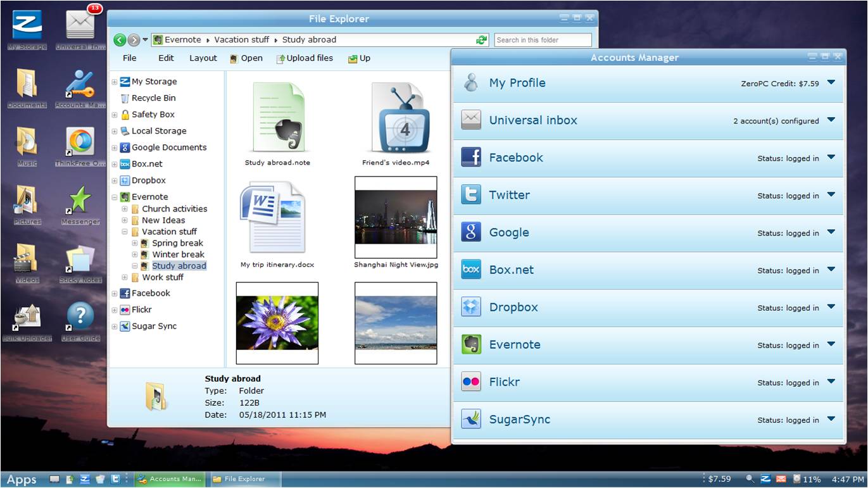Click the Bulk Uploader desktop icon
The image size is (868, 488).
pos(27,318)
